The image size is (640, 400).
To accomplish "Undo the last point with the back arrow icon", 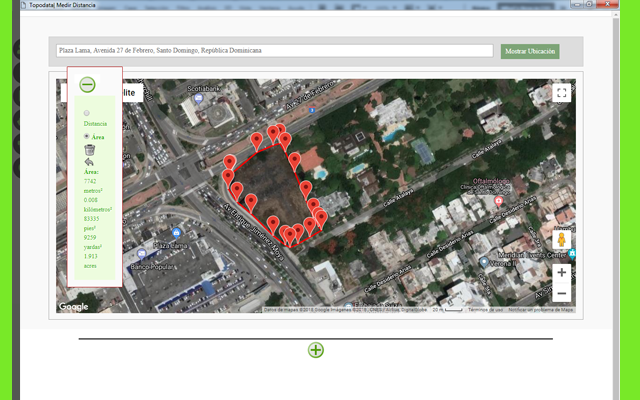I will tap(89, 162).
